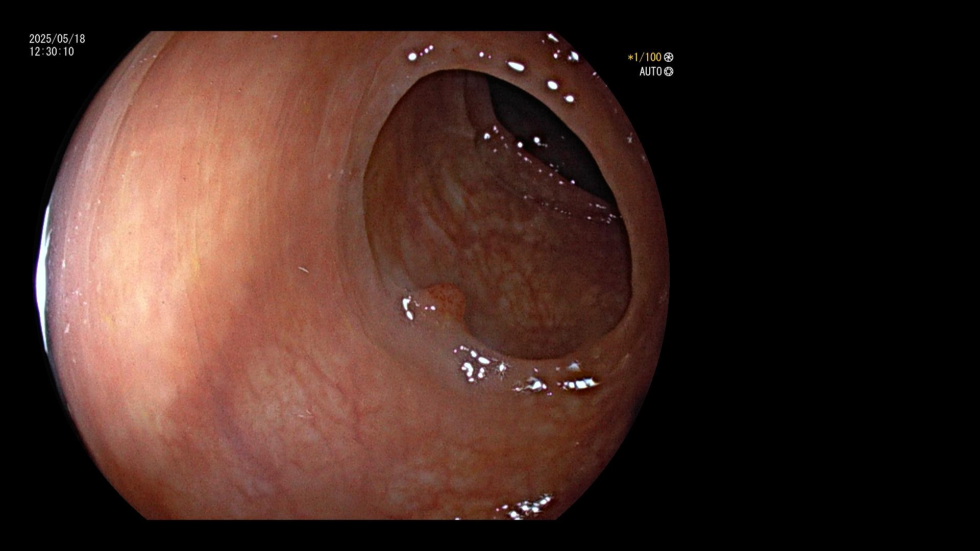Click the AUTO iris mode label
Screen dimensions: 980x551
tap(651, 71)
